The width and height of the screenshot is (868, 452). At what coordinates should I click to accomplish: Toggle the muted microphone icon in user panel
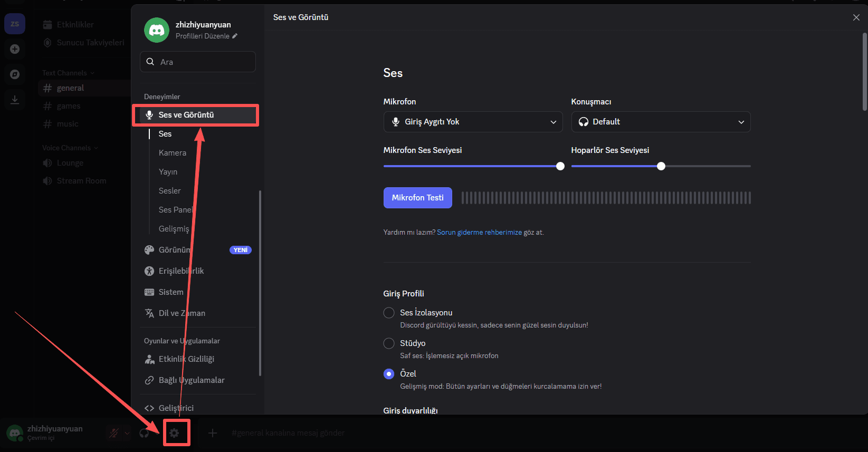coord(113,433)
